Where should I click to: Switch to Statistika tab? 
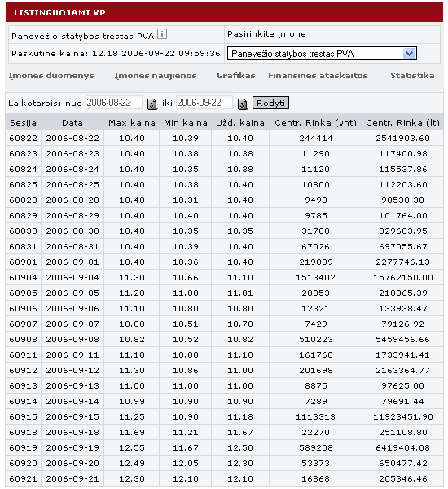tap(412, 76)
